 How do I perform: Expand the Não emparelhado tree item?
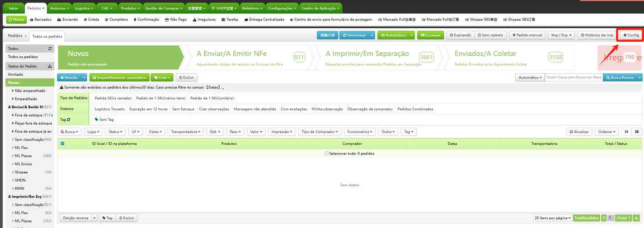(x=13, y=91)
